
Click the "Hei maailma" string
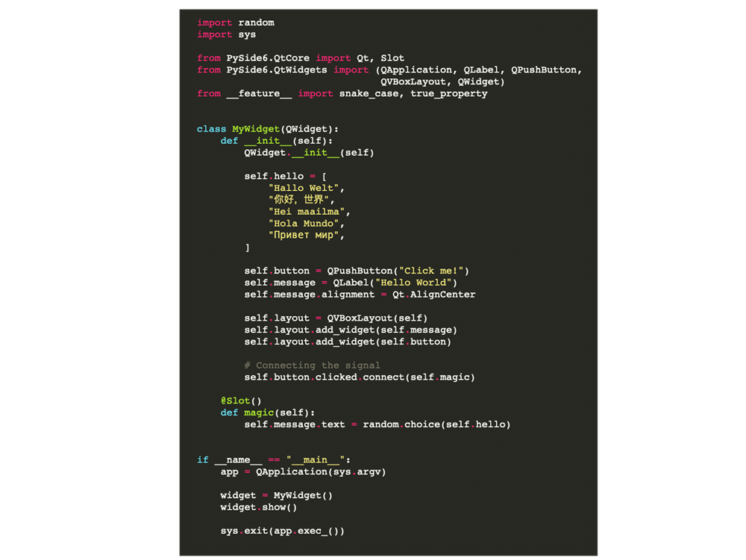tap(307, 212)
